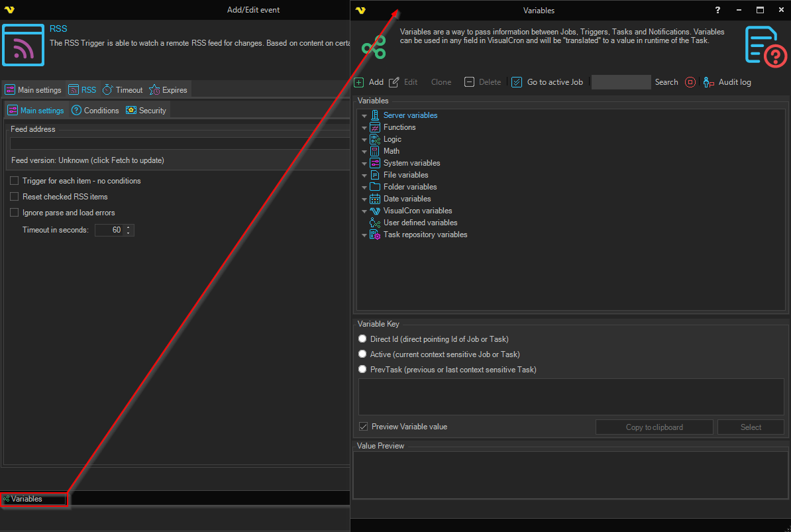Expand the System variables node arrow
Image resolution: width=791 pixels, height=532 pixels.
coord(364,164)
